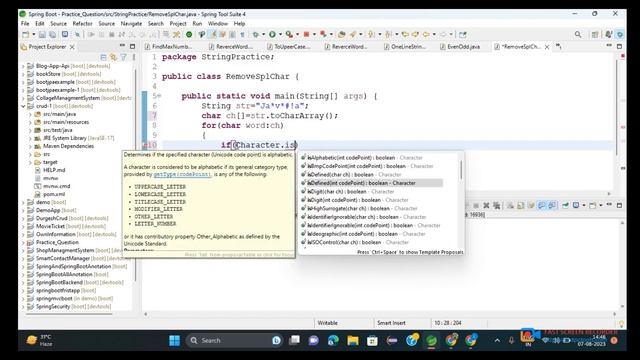
Task: Expand the Practice_Question project
Action: 24,242
